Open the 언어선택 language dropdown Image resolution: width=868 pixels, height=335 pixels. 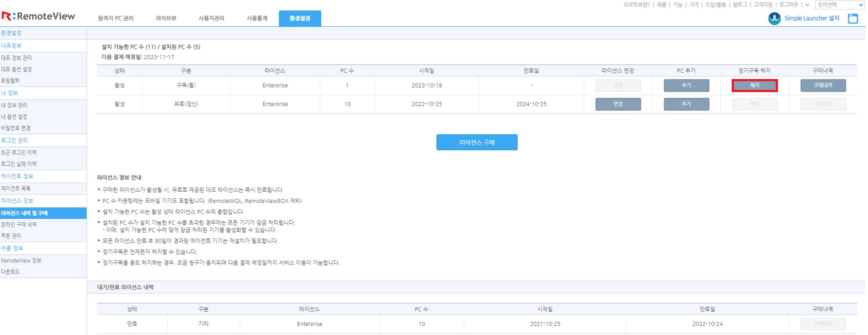click(840, 5)
